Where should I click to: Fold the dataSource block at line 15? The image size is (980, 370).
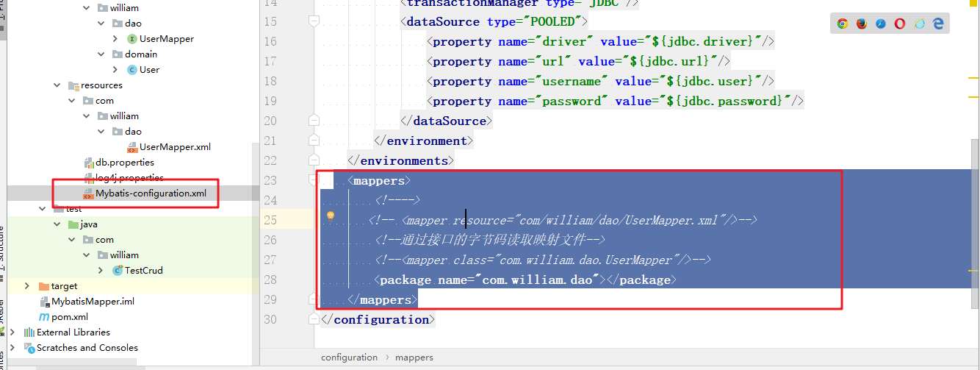click(x=314, y=21)
